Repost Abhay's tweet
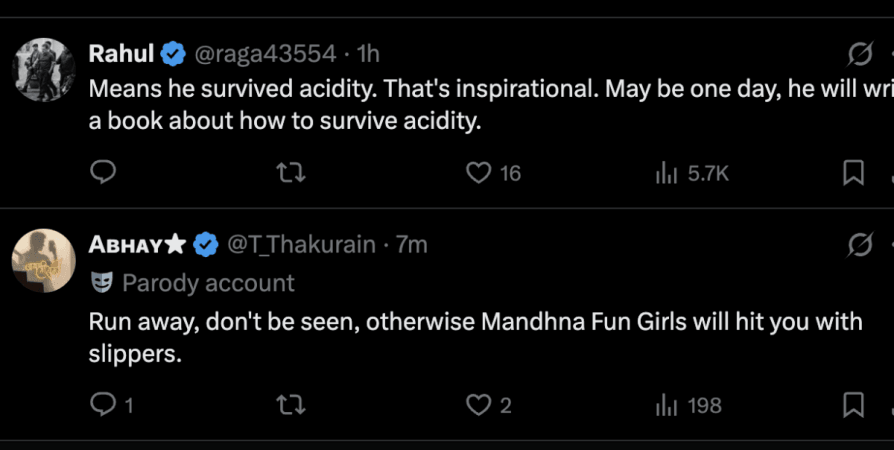The image size is (894, 450). 290,405
